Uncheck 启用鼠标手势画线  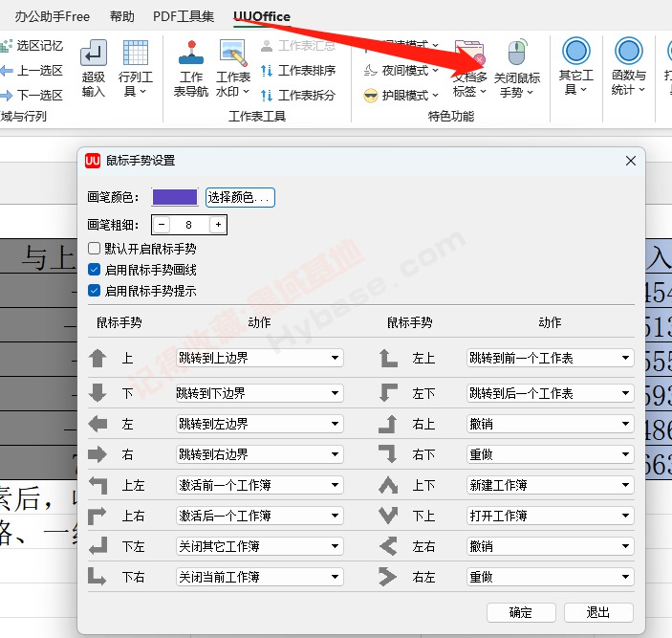click(x=94, y=270)
